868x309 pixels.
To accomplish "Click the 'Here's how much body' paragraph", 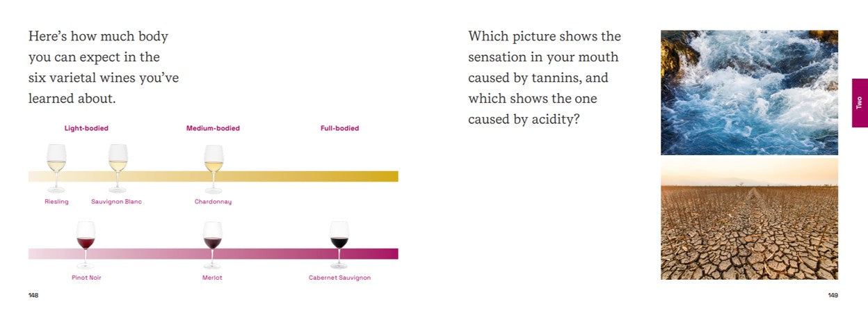I will (x=103, y=68).
